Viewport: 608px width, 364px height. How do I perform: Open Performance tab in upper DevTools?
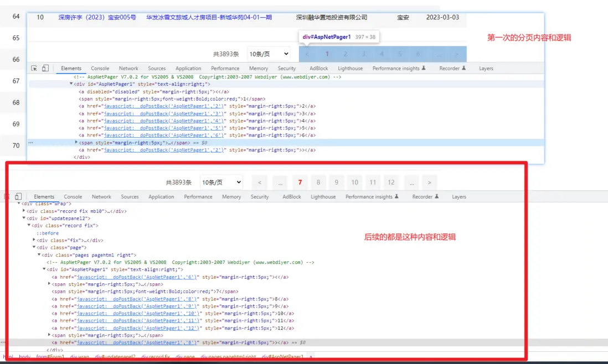(225, 68)
